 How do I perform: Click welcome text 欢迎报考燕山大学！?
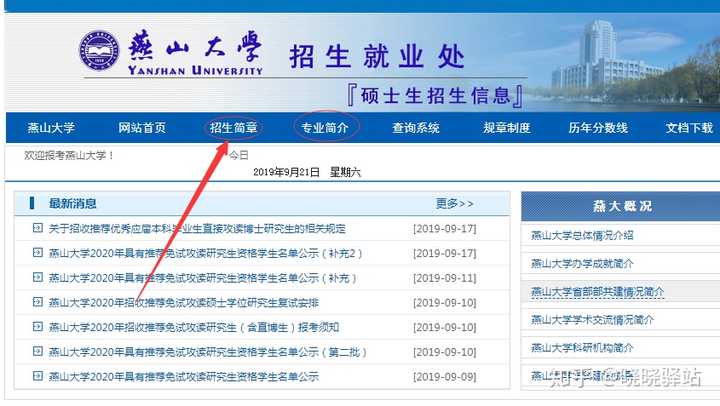coord(69,155)
